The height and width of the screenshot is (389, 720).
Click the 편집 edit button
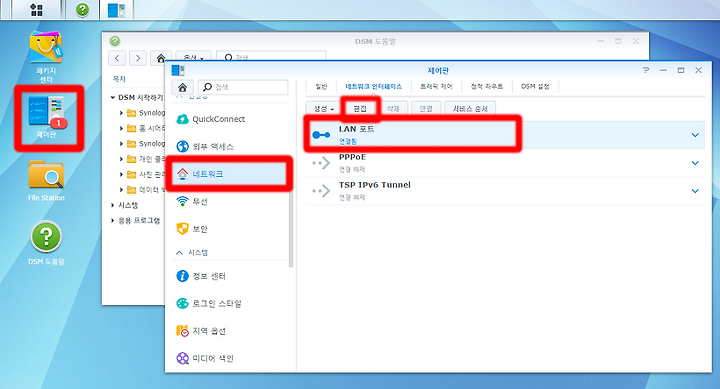tap(360, 109)
